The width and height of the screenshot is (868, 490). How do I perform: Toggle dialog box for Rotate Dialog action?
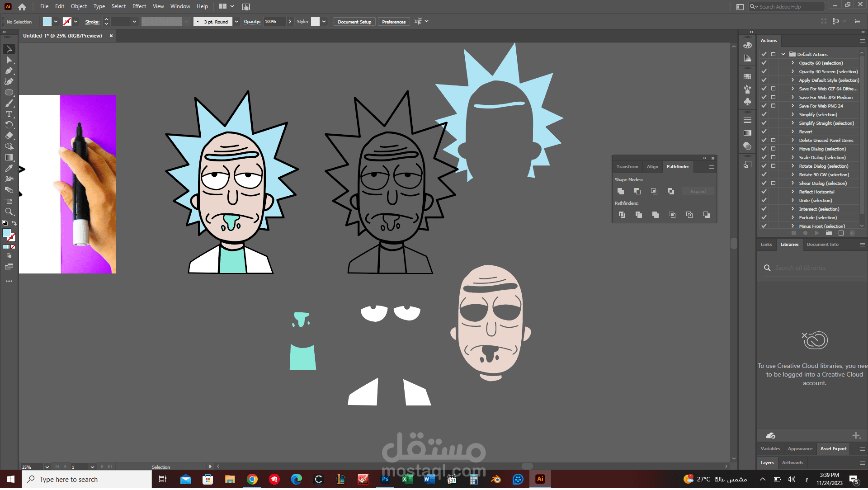pos(774,166)
